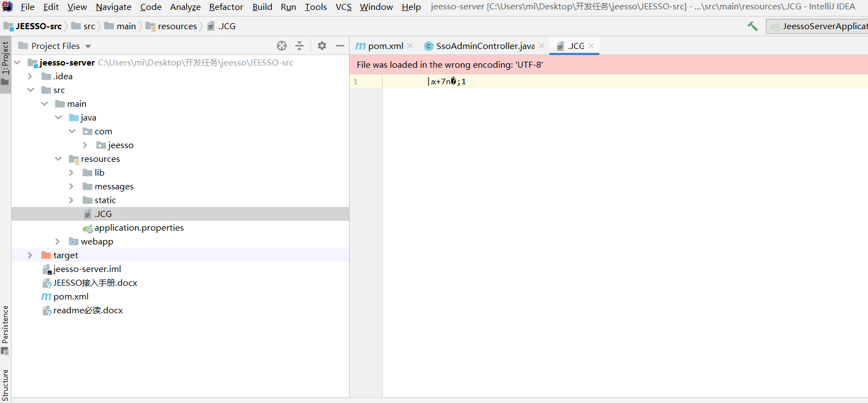Image resolution: width=868 pixels, height=403 pixels.
Task: Click the java source folder icon
Action: click(74, 118)
